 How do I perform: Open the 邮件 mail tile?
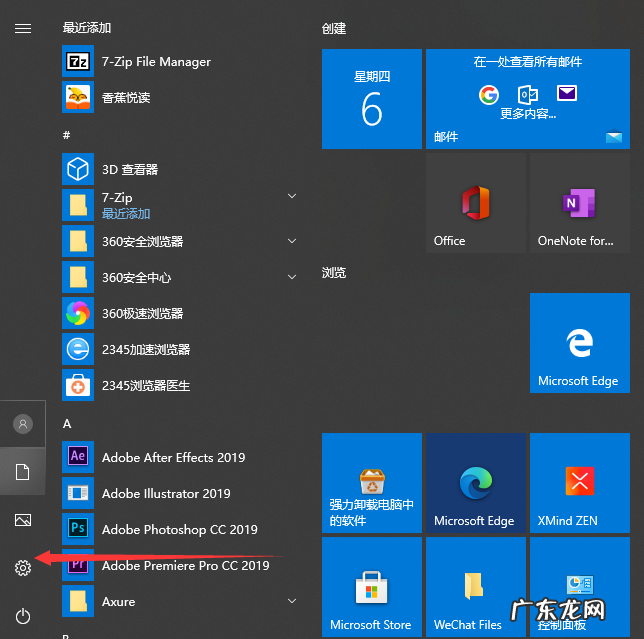point(526,100)
